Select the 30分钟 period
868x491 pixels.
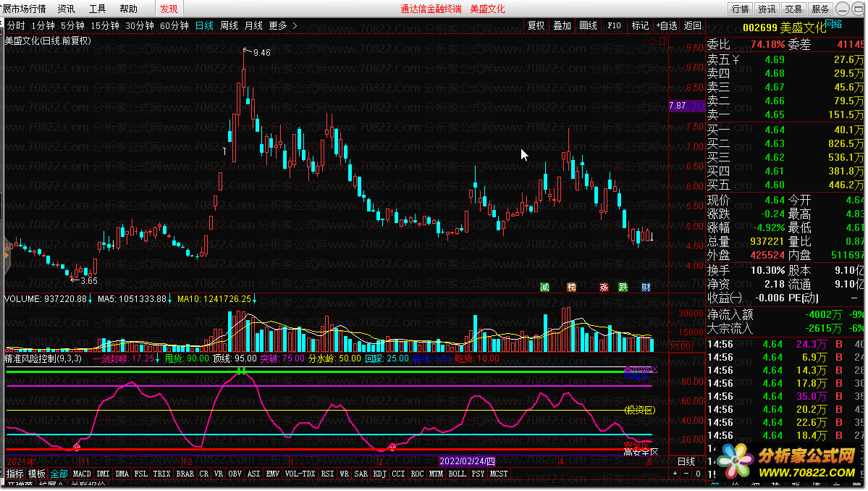140,25
